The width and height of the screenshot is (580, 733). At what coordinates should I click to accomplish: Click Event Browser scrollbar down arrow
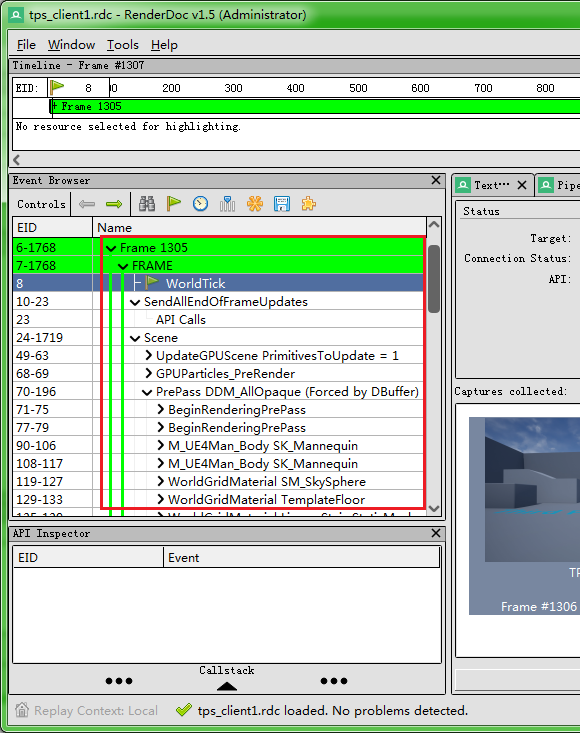click(x=434, y=509)
